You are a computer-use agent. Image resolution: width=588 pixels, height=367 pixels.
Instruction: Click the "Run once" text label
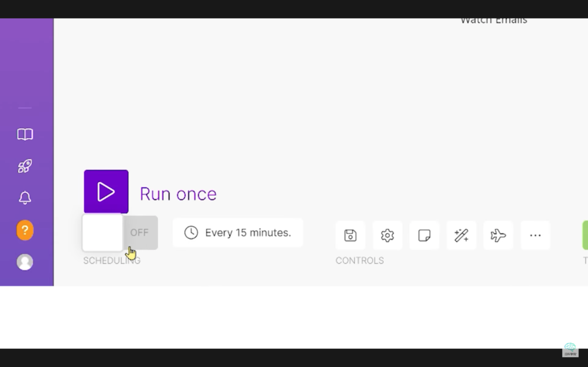click(x=178, y=194)
